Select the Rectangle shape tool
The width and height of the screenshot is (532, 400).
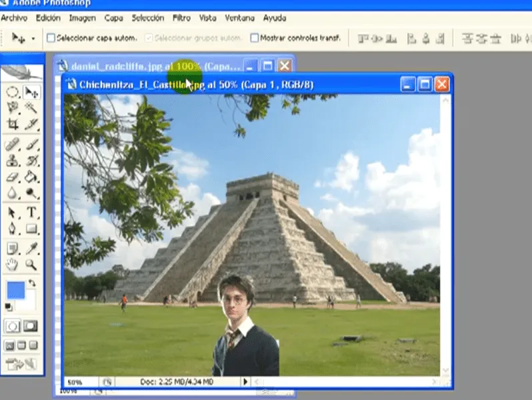(31, 228)
